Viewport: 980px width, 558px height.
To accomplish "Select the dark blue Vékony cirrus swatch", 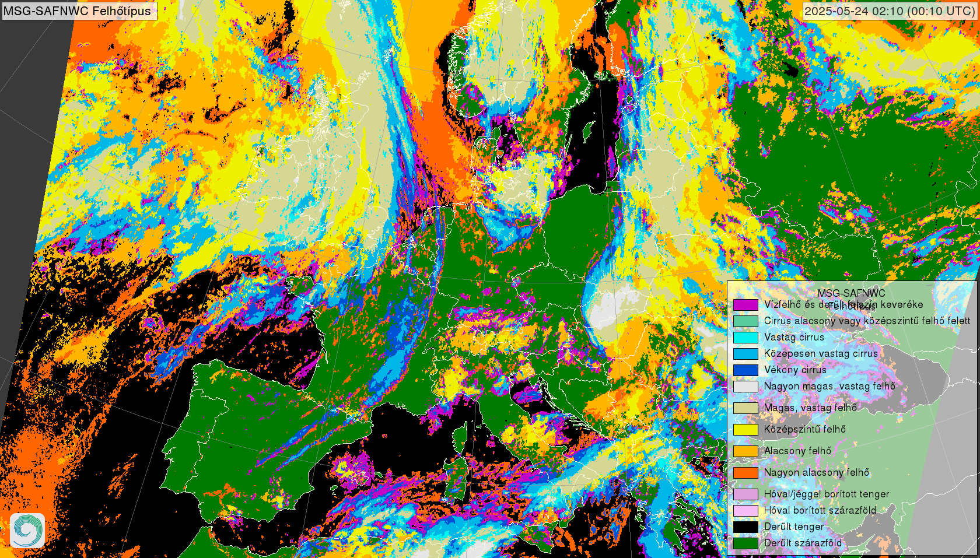I will coord(745,370).
